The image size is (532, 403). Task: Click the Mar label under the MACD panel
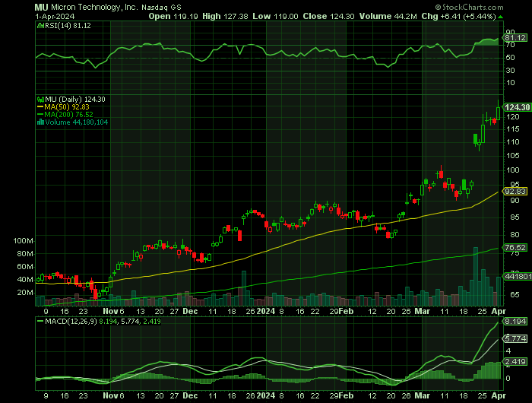tap(423, 396)
